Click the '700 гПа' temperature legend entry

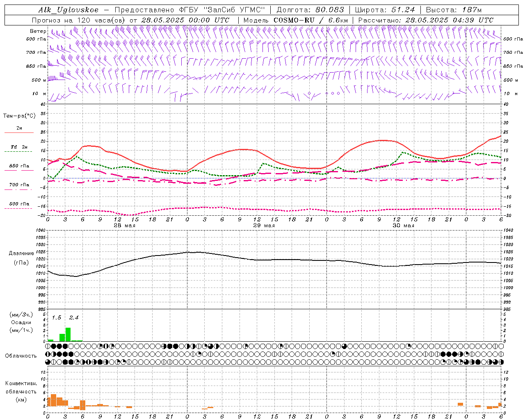click(19, 185)
